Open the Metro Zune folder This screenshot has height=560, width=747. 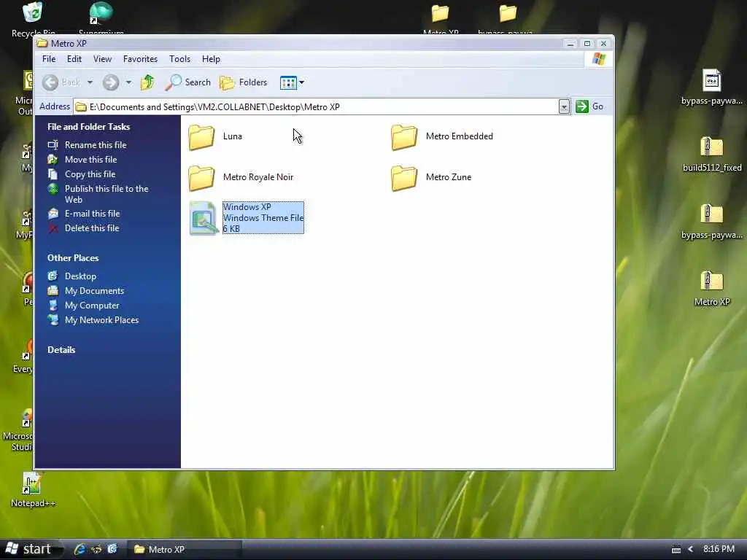pos(431,178)
